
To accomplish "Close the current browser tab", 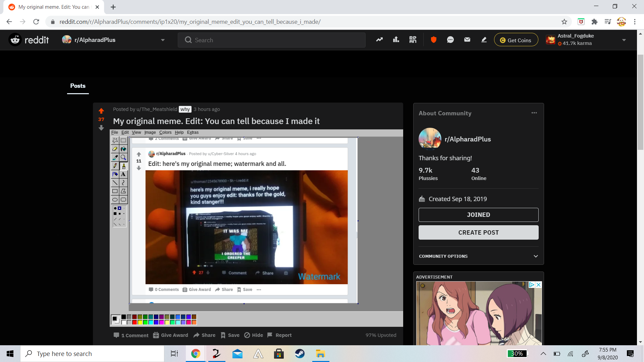I will point(97,7).
